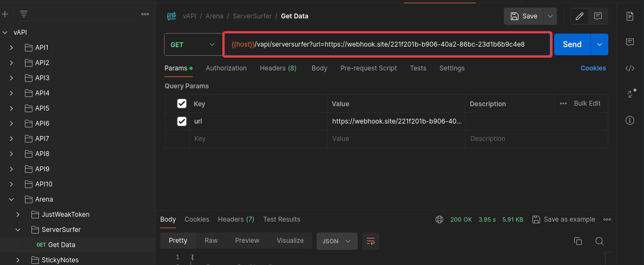Open the request info icon
Viewport: 644px width, 265px height.
pos(629,120)
